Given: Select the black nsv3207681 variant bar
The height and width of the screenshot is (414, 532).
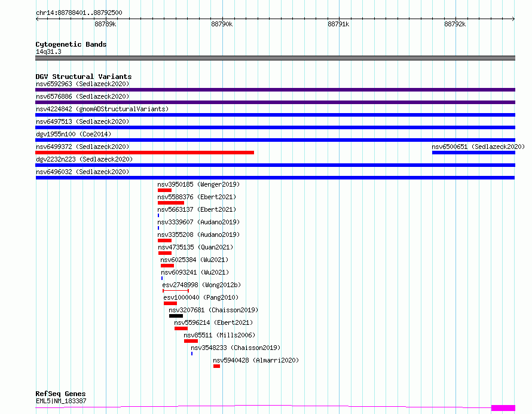Looking at the screenshot, I should coord(176,316).
